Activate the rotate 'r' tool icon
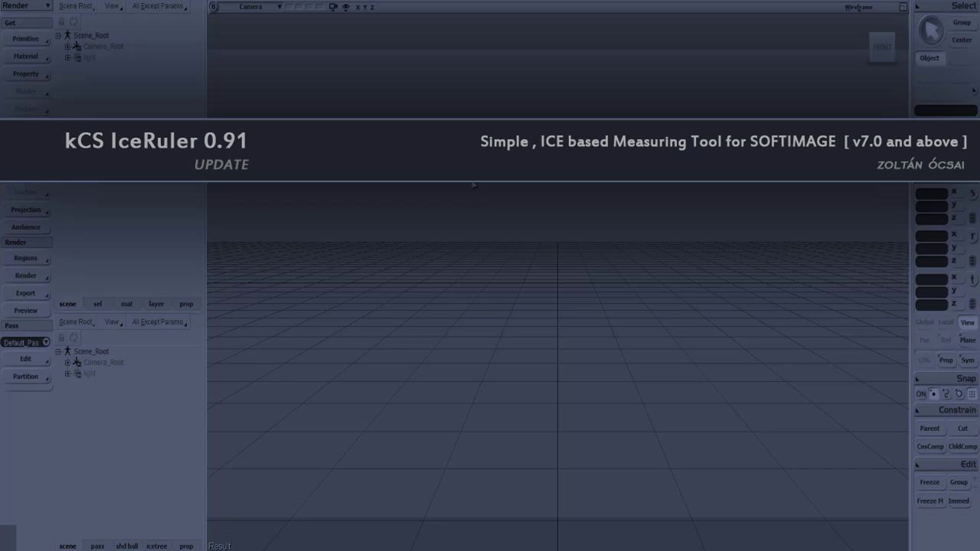This screenshot has height=551, width=980. click(x=972, y=236)
